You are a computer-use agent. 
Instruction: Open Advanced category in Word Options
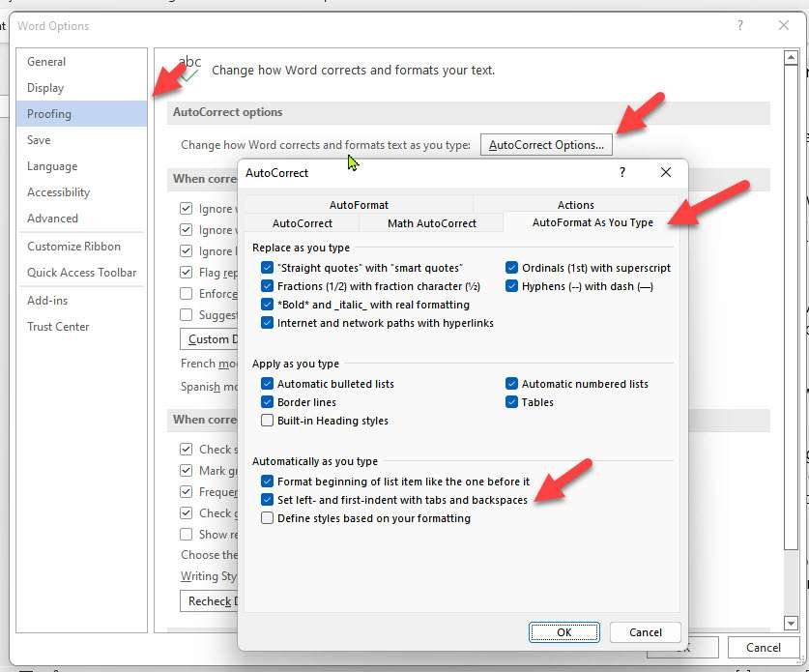[x=81, y=219]
